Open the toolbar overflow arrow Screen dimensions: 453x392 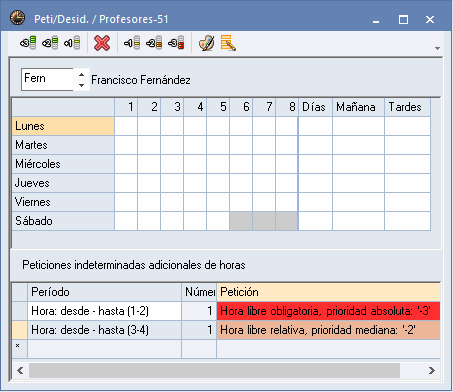pyautogui.click(x=437, y=48)
